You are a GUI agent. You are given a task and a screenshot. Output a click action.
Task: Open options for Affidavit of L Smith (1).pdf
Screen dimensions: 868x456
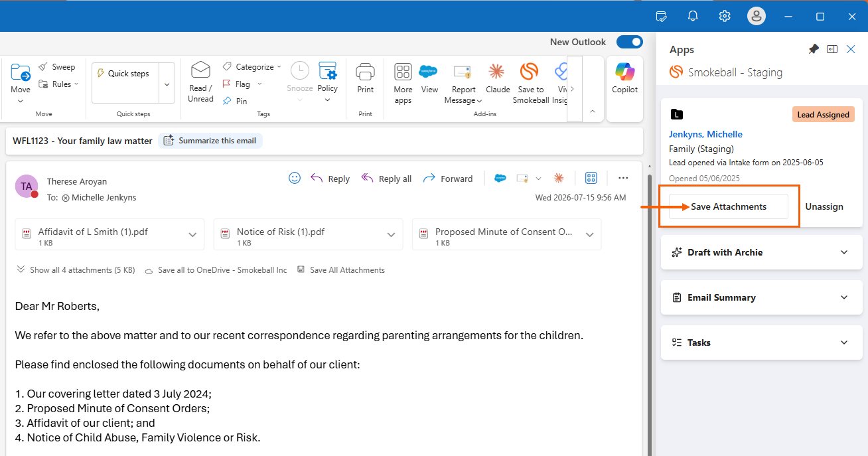click(192, 234)
